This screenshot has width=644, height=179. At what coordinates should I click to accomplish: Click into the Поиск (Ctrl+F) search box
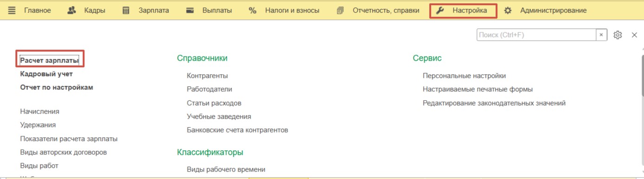point(536,35)
